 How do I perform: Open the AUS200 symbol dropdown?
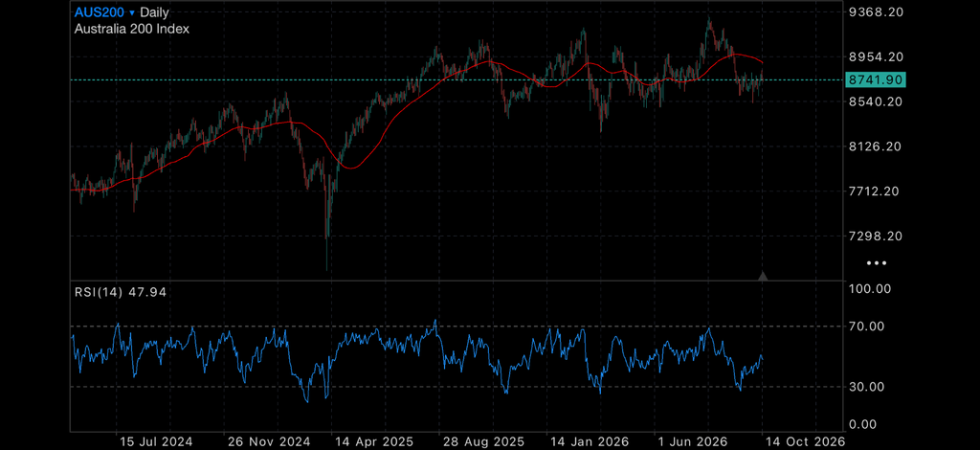(x=104, y=11)
